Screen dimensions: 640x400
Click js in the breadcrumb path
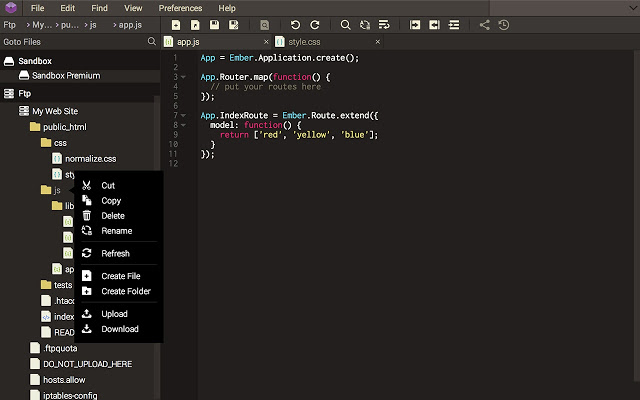pos(93,25)
